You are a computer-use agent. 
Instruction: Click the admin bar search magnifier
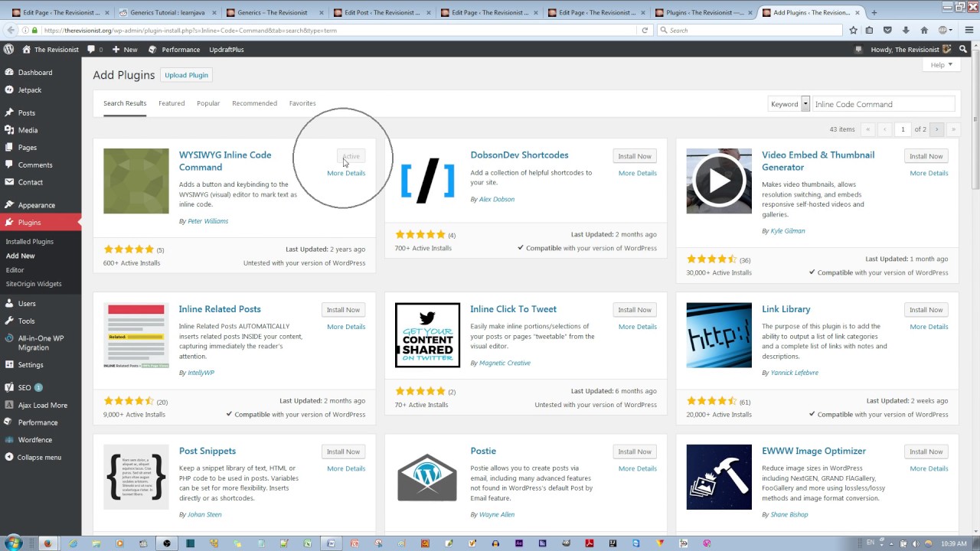click(963, 49)
